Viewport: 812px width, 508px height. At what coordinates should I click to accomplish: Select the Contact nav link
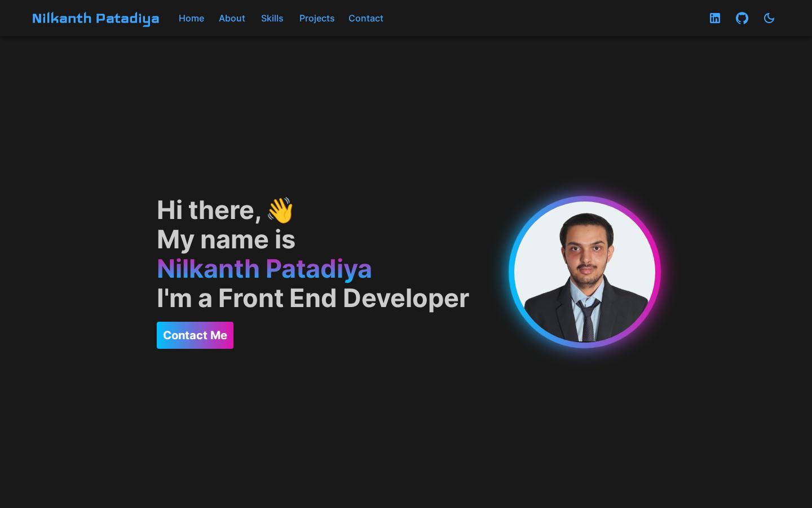[x=366, y=18]
